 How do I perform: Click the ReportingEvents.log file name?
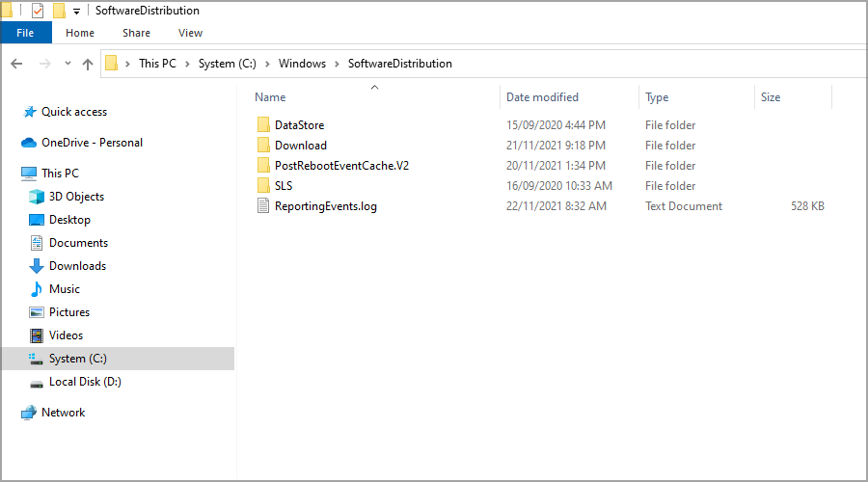pos(326,206)
